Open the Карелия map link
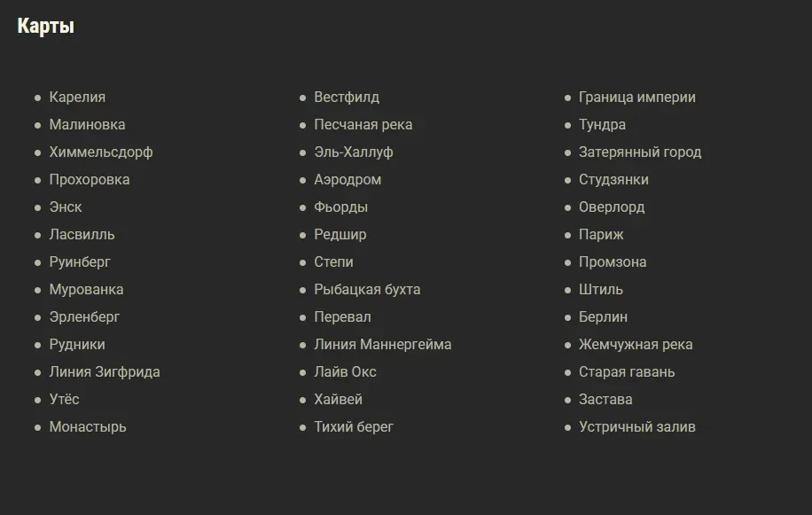The height and width of the screenshot is (515, 812). tap(77, 98)
